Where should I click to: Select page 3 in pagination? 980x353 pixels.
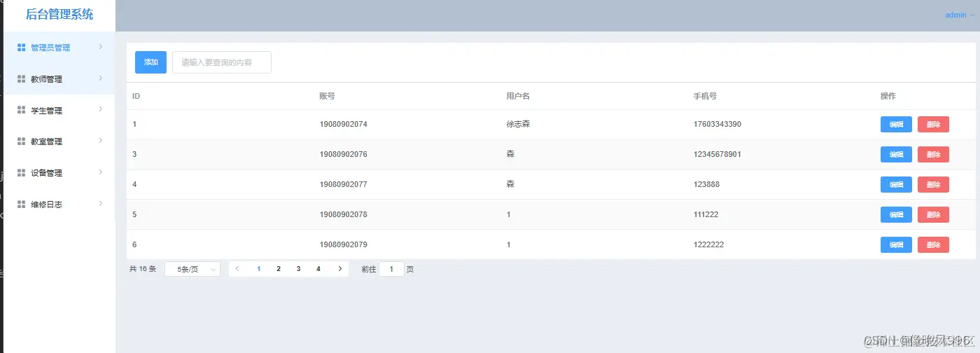pyautogui.click(x=298, y=269)
